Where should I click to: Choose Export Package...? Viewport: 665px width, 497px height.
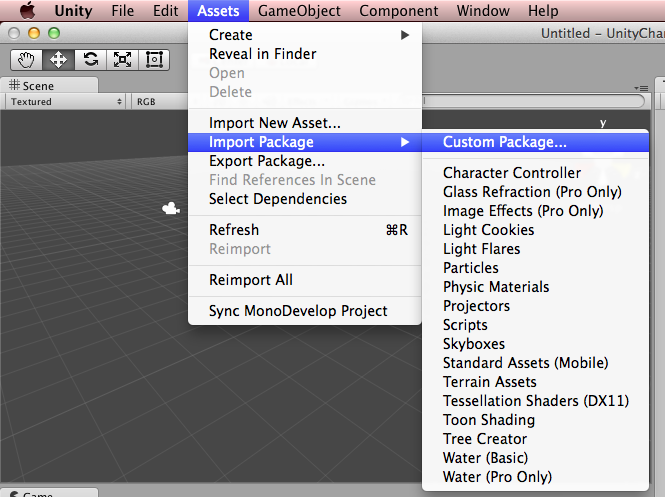click(305, 161)
